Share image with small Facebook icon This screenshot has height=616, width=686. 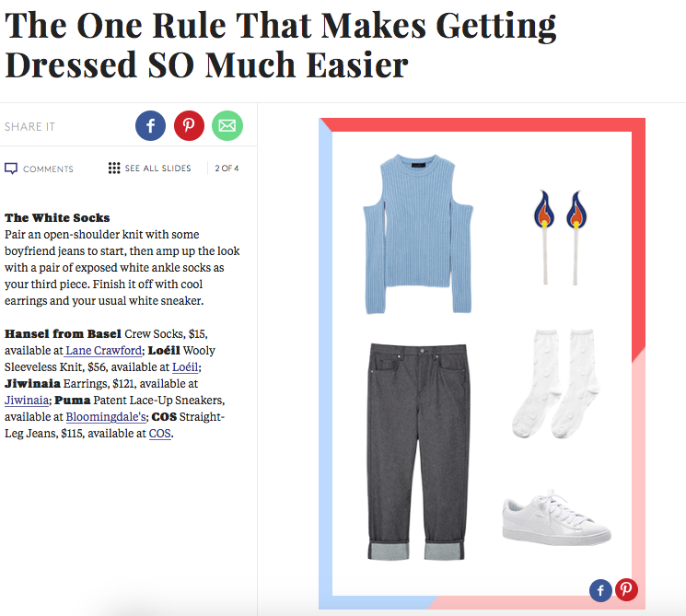[600, 590]
